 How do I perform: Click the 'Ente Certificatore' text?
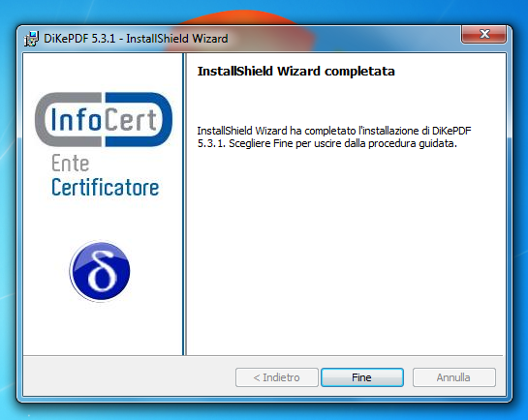[105, 175]
